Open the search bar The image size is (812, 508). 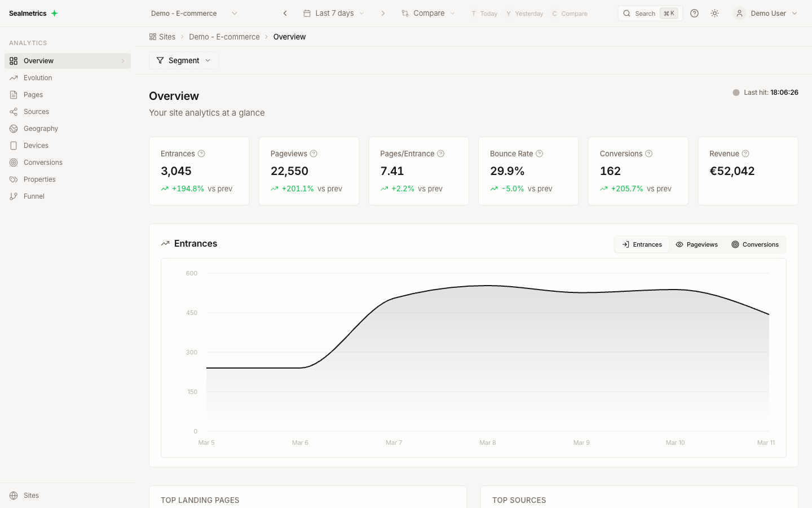click(x=645, y=13)
